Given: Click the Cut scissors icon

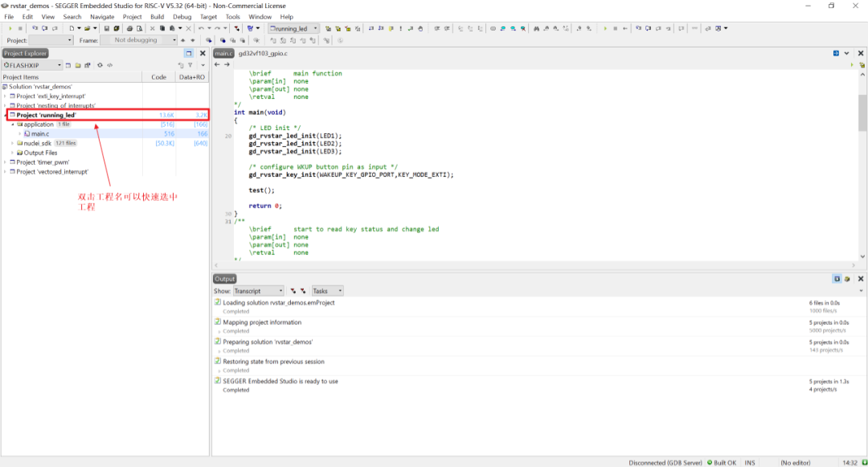Looking at the screenshot, I should pyautogui.click(x=152, y=28).
